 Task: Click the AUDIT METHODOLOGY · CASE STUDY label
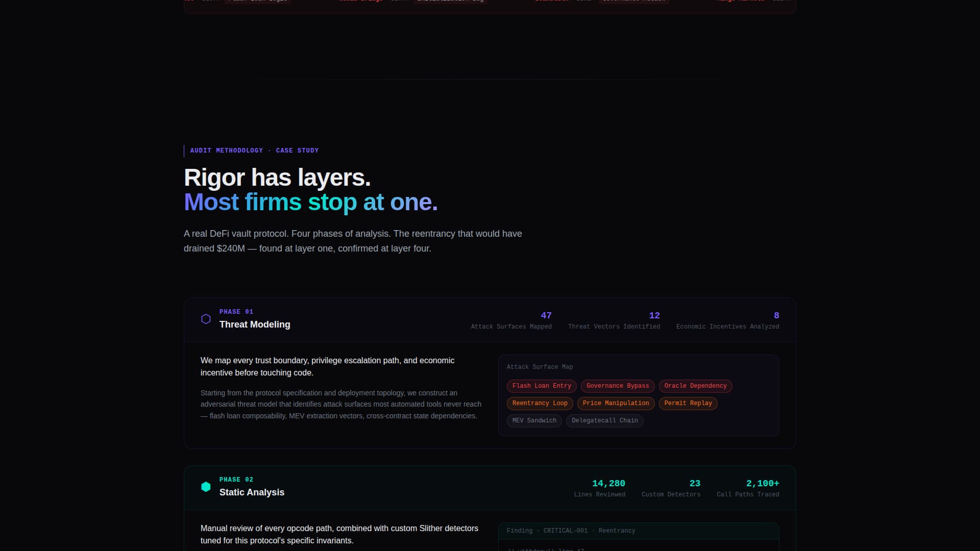tap(254, 151)
